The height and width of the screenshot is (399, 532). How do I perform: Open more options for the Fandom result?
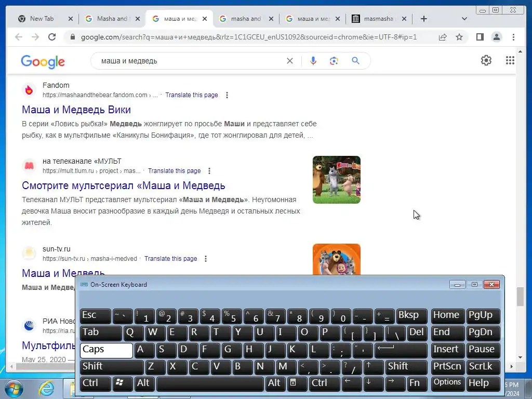(x=227, y=95)
